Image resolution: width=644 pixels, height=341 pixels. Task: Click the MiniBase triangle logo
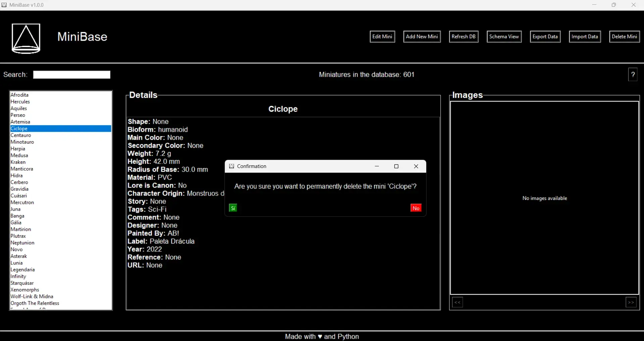click(26, 38)
